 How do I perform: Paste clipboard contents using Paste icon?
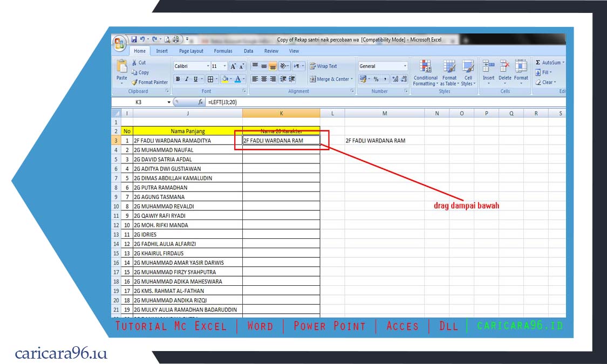(121, 66)
